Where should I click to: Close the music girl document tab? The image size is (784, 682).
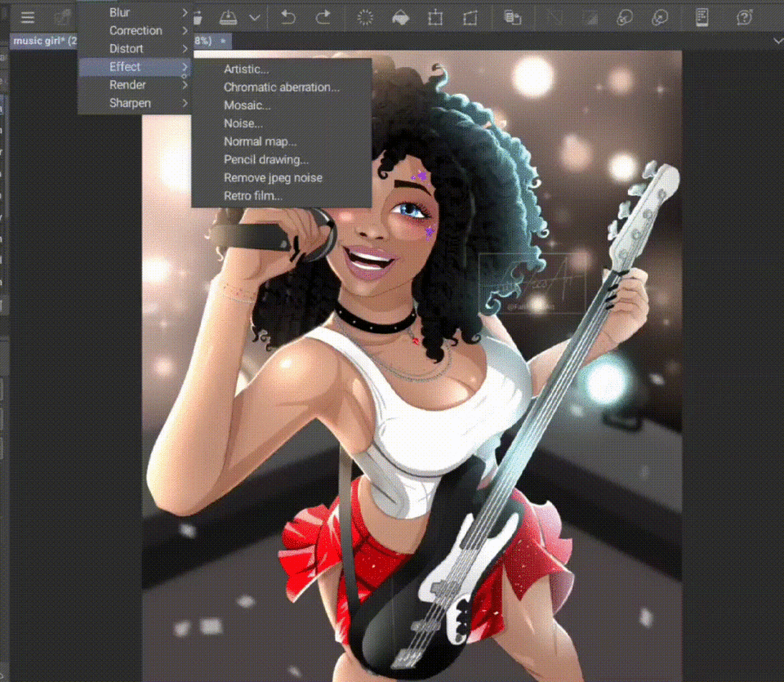click(x=223, y=41)
